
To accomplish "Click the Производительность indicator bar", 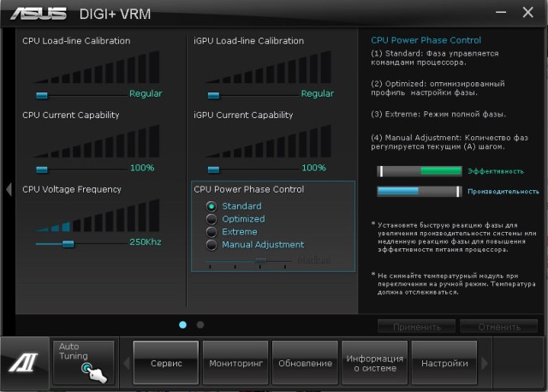I will pyautogui.click(x=420, y=192).
